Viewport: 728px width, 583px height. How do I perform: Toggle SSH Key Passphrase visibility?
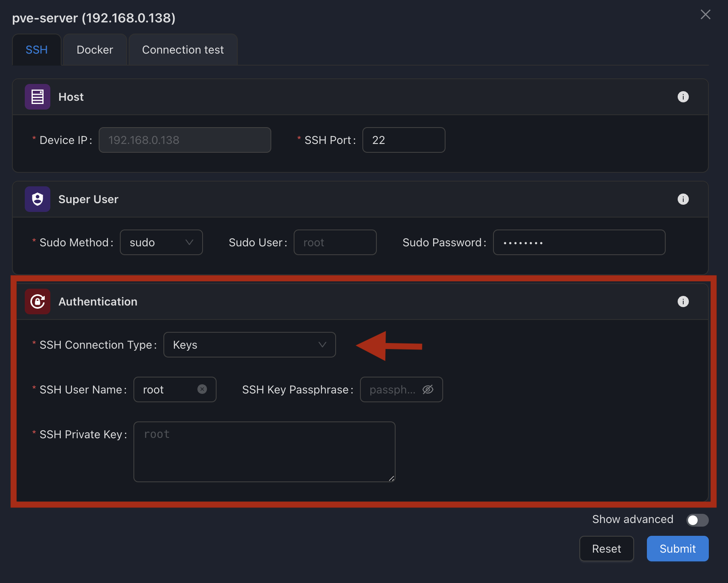tap(428, 389)
